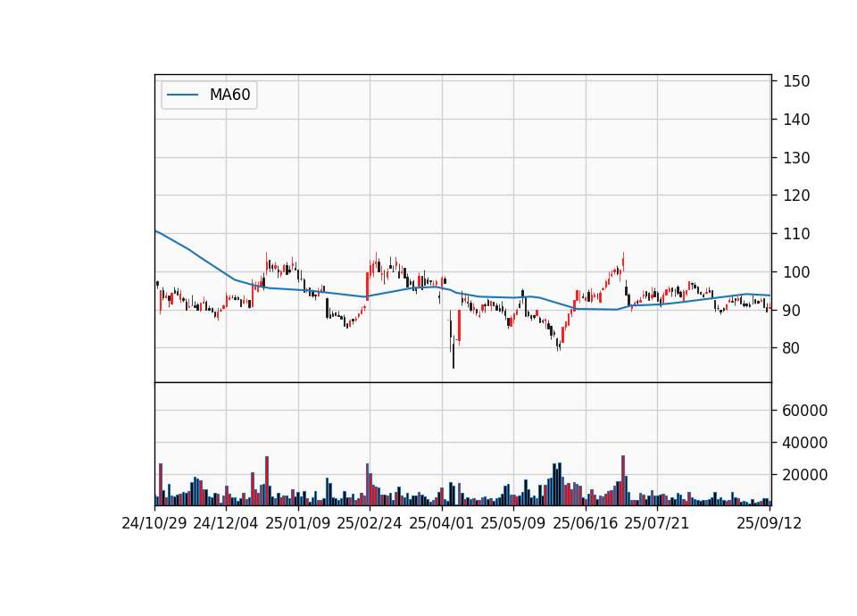Click the 140 price axis label
Screen dimensions: 857x616
[796, 120]
